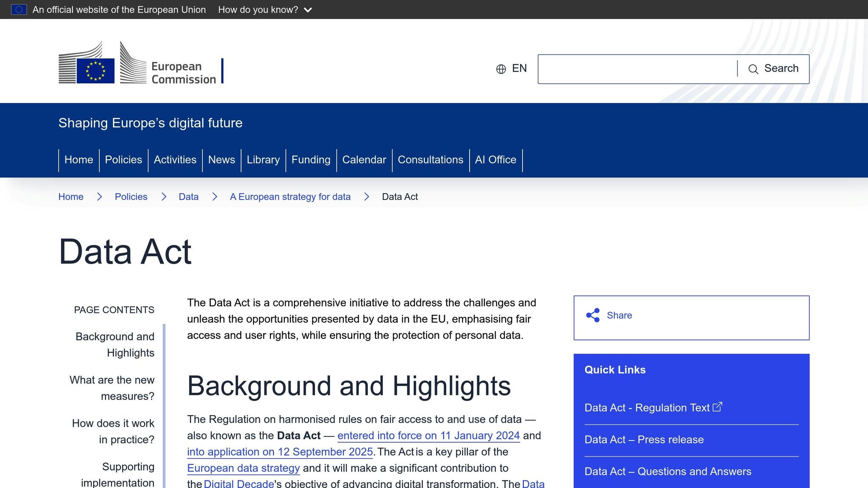The height and width of the screenshot is (488, 868).
Task: Jump to Background and Highlights in page contents
Action: point(115,344)
